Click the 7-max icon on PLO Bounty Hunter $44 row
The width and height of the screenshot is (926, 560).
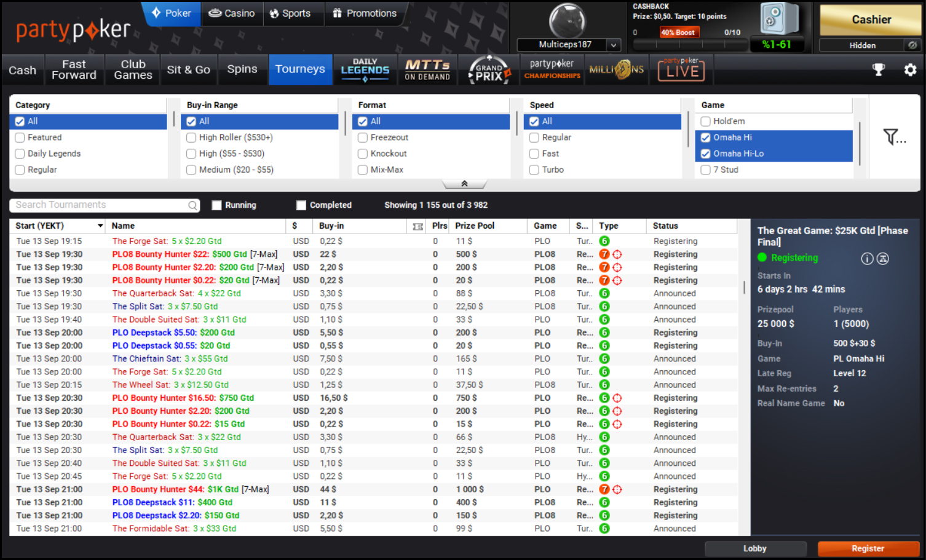pyautogui.click(x=604, y=490)
